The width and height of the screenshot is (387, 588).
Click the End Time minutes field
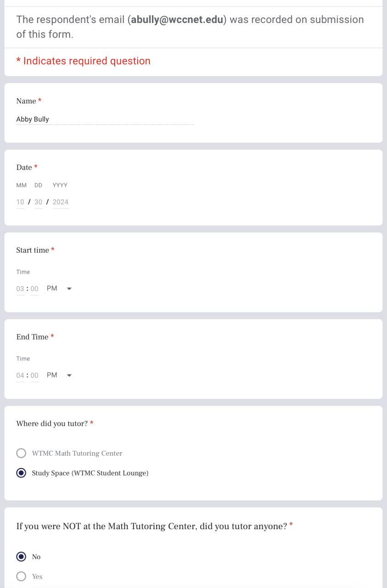coord(34,376)
